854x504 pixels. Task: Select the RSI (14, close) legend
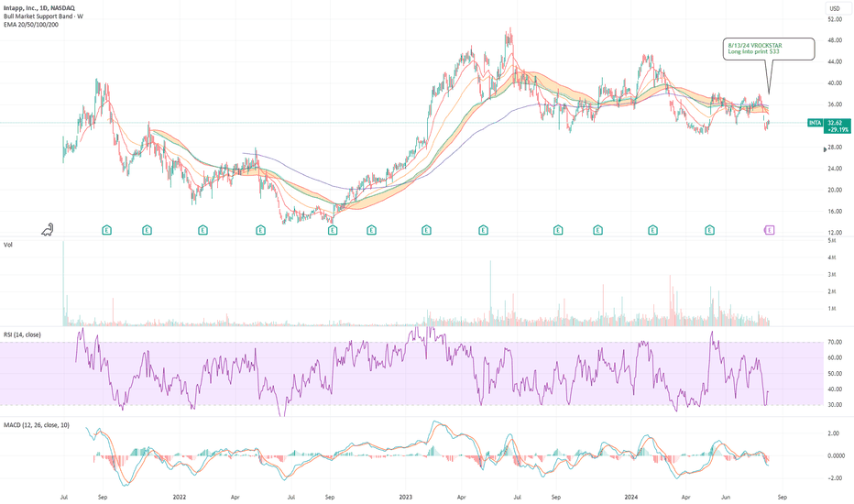[22, 334]
